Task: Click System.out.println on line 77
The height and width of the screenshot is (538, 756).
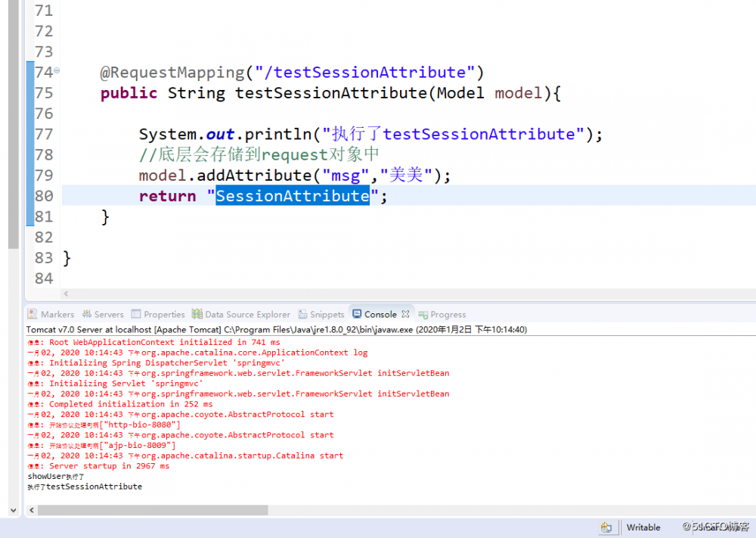Action: tap(225, 134)
